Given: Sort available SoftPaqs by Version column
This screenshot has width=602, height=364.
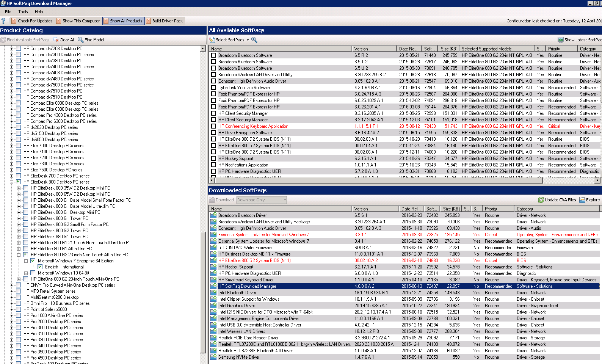Looking at the screenshot, I should tap(374, 49).
